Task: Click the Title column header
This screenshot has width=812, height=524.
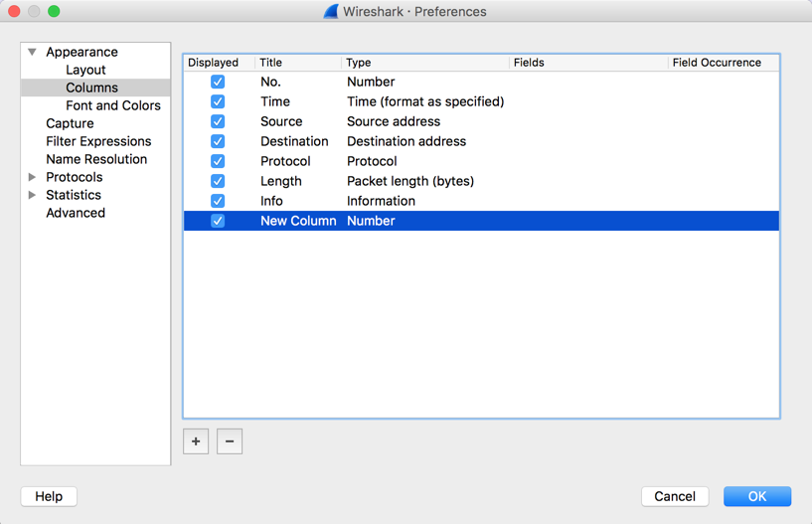Action: click(x=298, y=63)
